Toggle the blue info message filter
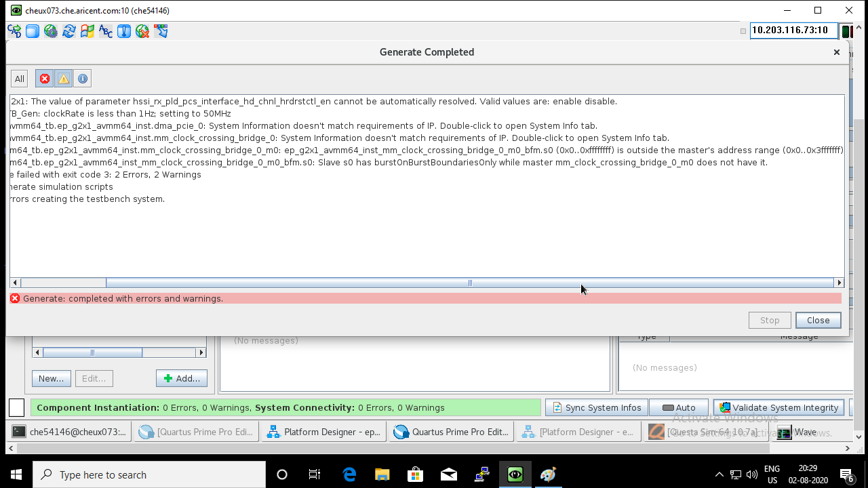This screenshot has height=488, width=868. pyautogui.click(x=82, y=79)
